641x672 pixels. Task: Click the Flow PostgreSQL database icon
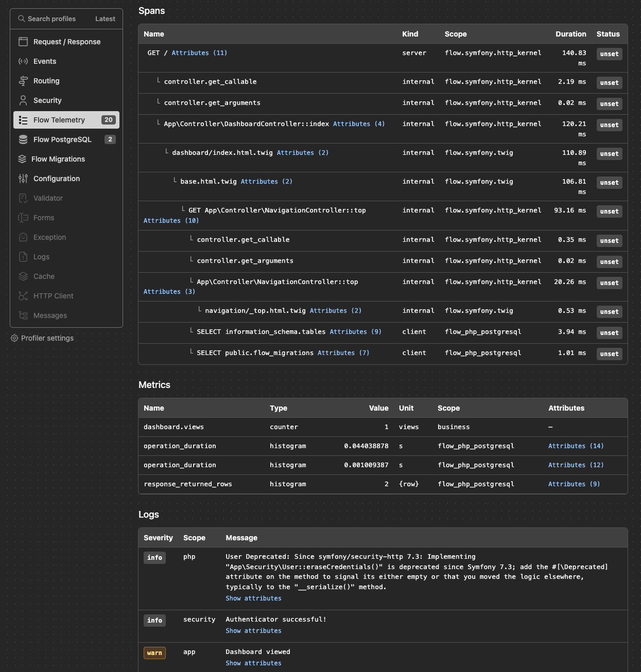(x=23, y=139)
